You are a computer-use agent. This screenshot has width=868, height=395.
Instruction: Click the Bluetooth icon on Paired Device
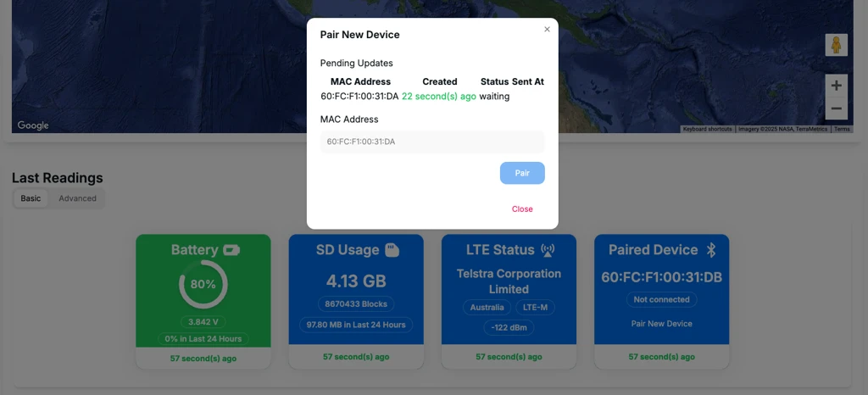click(713, 250)
